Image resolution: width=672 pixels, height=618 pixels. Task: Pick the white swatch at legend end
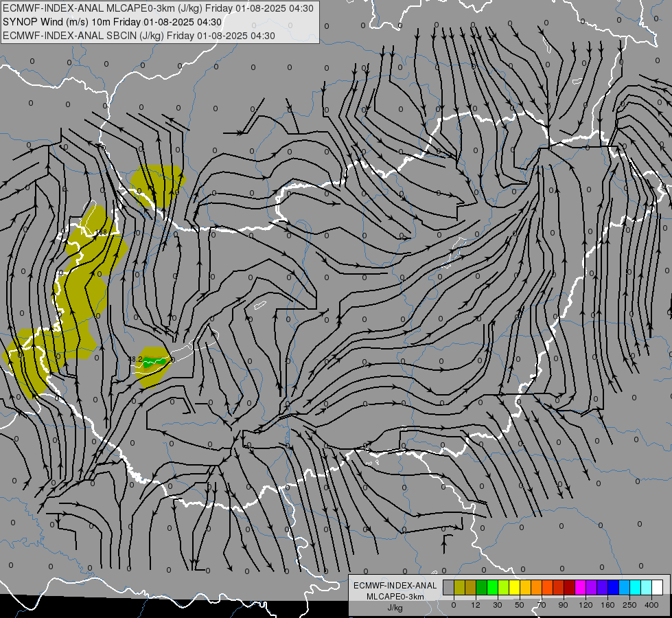(x=658, y=587)
